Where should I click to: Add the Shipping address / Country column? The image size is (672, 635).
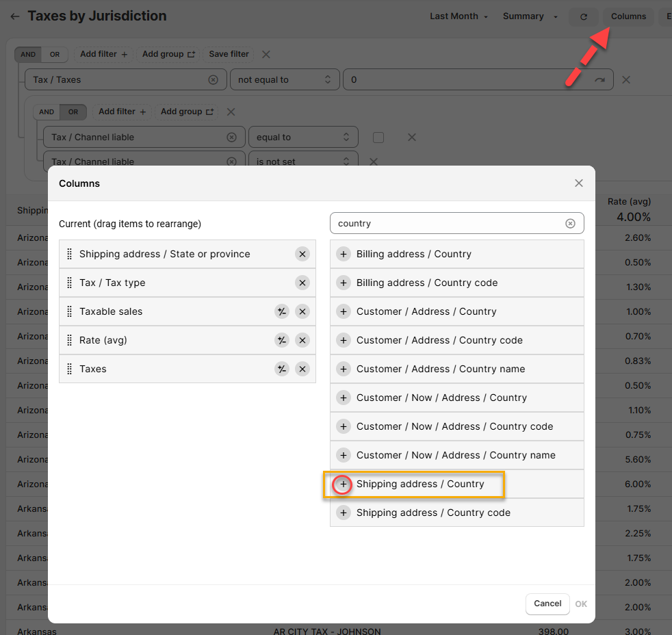344,484
